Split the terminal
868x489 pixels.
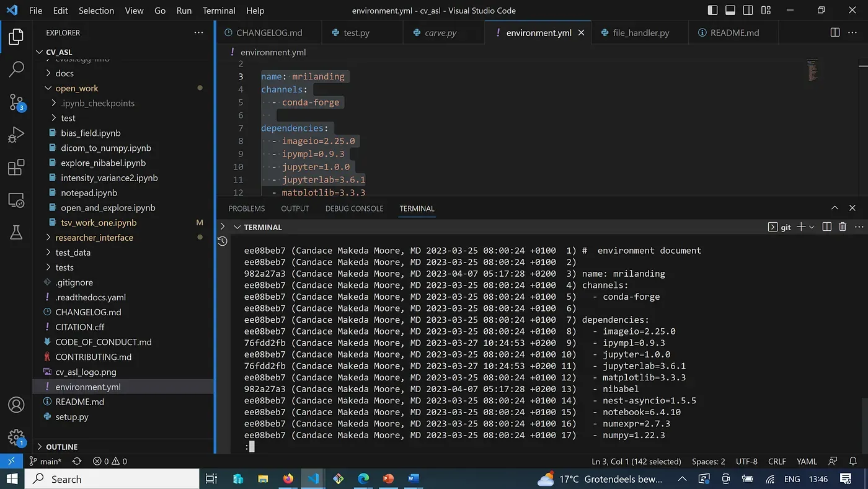826,227
